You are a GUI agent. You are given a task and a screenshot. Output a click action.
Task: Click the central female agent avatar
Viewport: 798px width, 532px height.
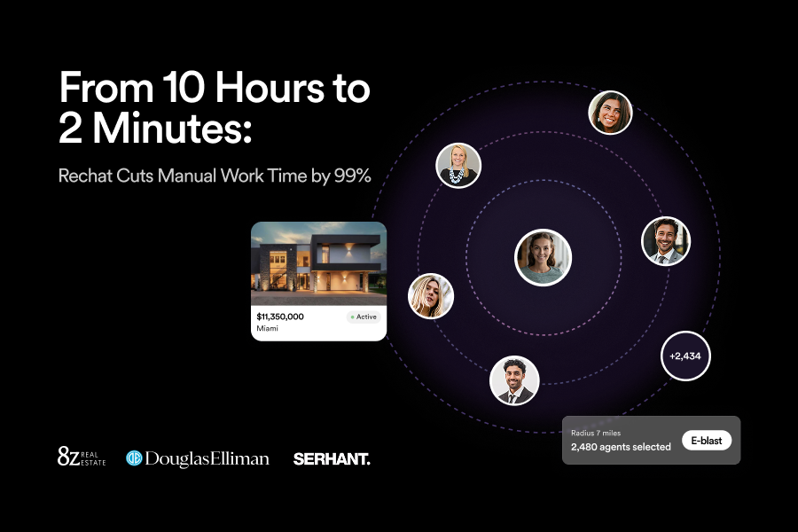(542, 257)
